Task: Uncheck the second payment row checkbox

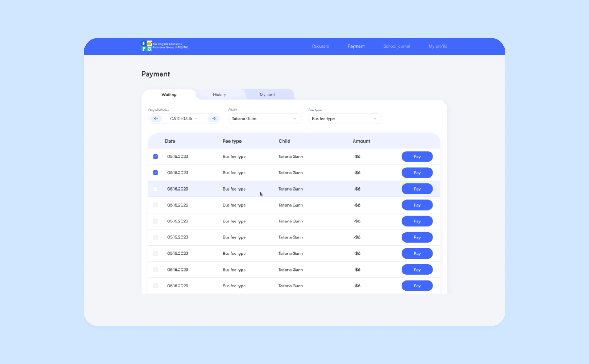Action: point(155,173)
